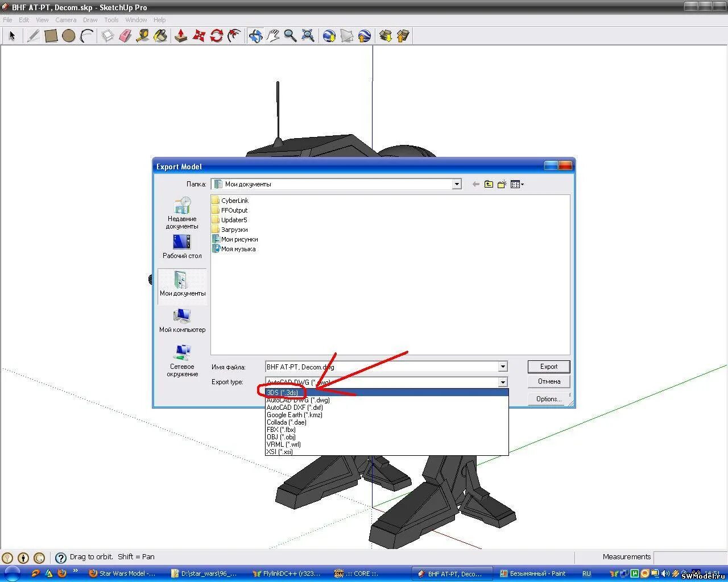Click the Options... button
This screenshot has width=728, height=582.
click(549, 399)
